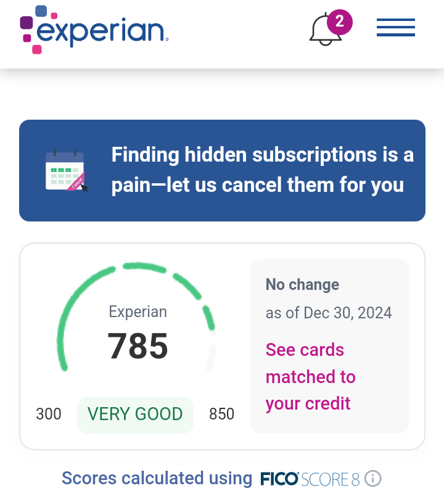
Task: Click the FICO Score 8 logo
Action: (x=310, y=479)
